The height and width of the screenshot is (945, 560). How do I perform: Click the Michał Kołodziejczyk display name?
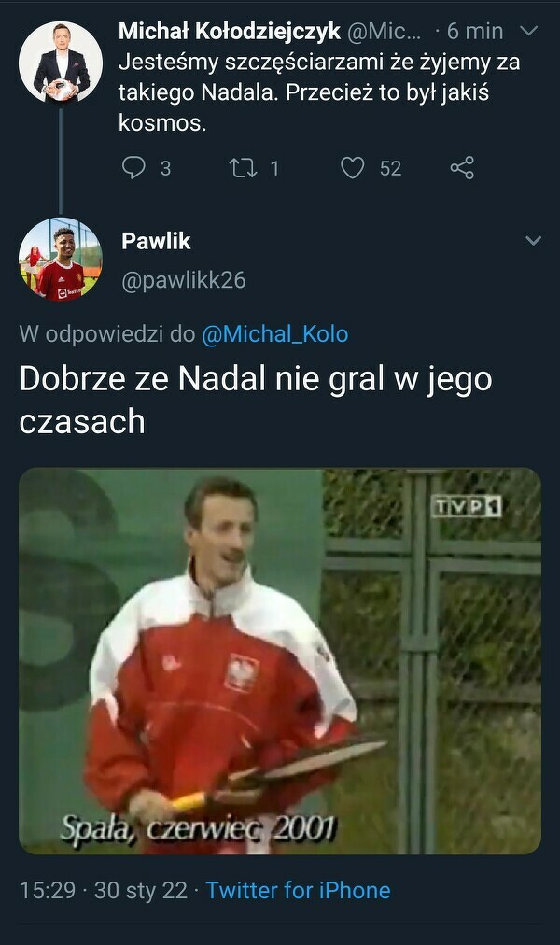(x=230, y=31)
